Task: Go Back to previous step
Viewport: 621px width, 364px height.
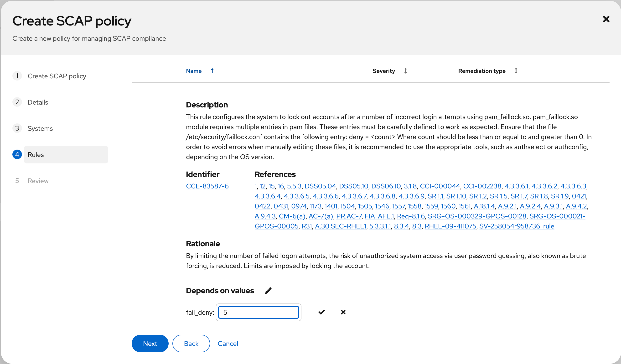Action: pyautogui.click(x=191, y=344)
